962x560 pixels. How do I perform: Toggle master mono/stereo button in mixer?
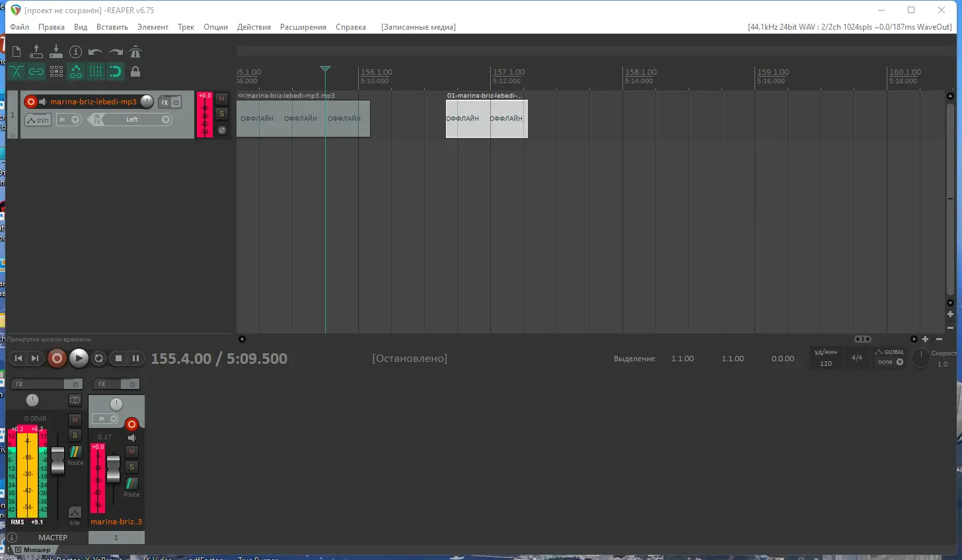[x=75, y=400]
